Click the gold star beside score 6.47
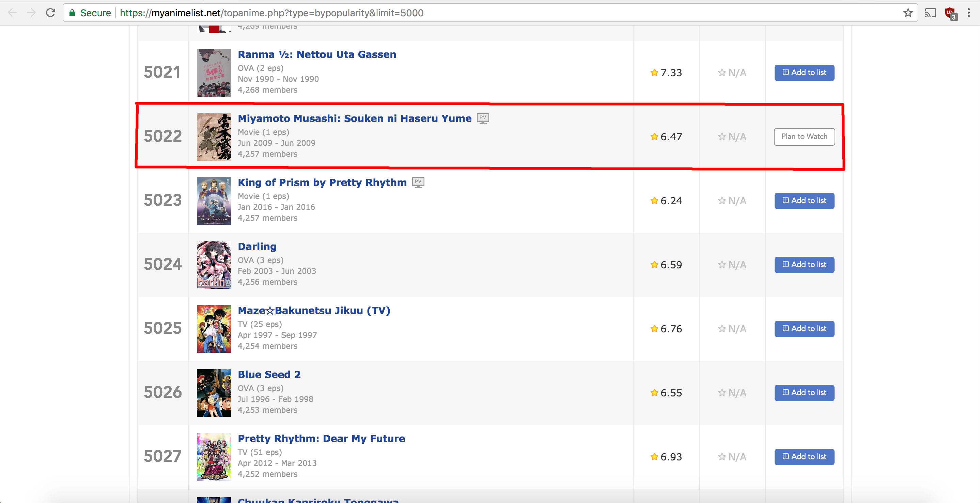 pyautogui.click(x=654, y=136)
